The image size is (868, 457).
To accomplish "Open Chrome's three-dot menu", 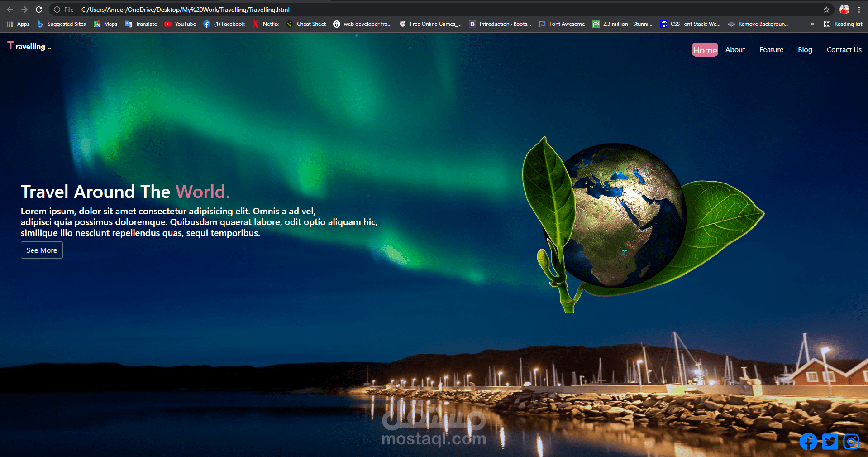I will pos(859,10).
